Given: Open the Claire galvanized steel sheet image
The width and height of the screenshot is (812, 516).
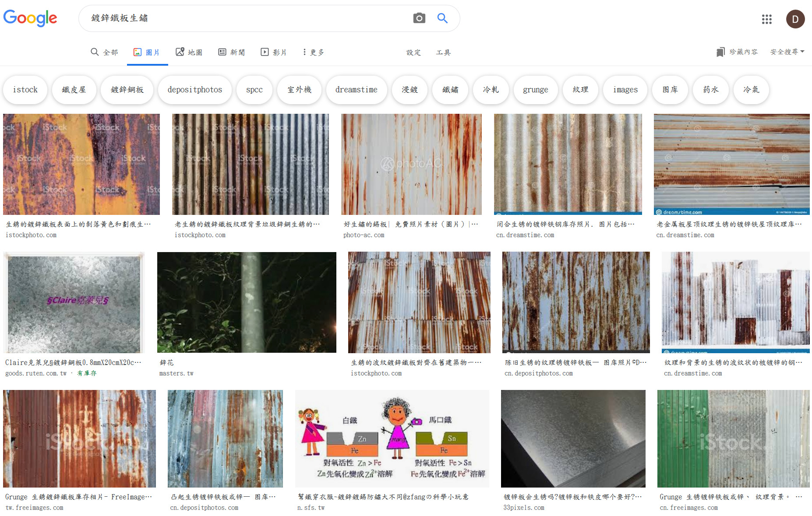Looking at the screenshot, I should (74, 302).
